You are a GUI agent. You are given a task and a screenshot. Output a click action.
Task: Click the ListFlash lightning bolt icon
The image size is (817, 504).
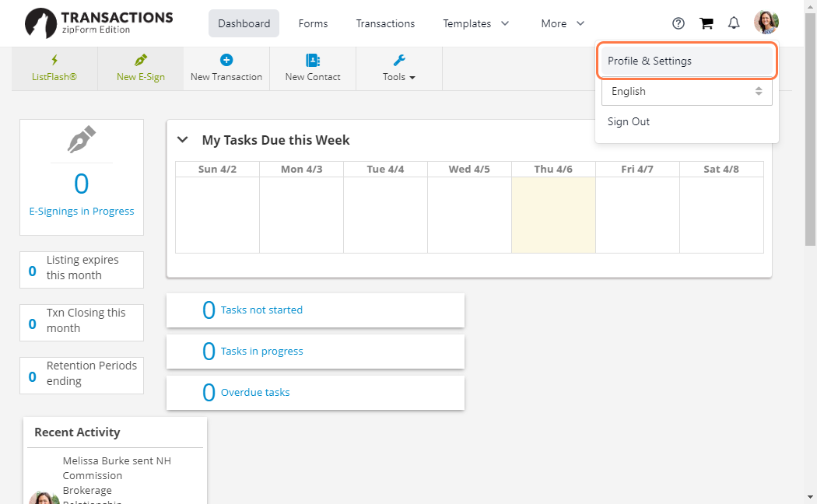click(54, 60)
